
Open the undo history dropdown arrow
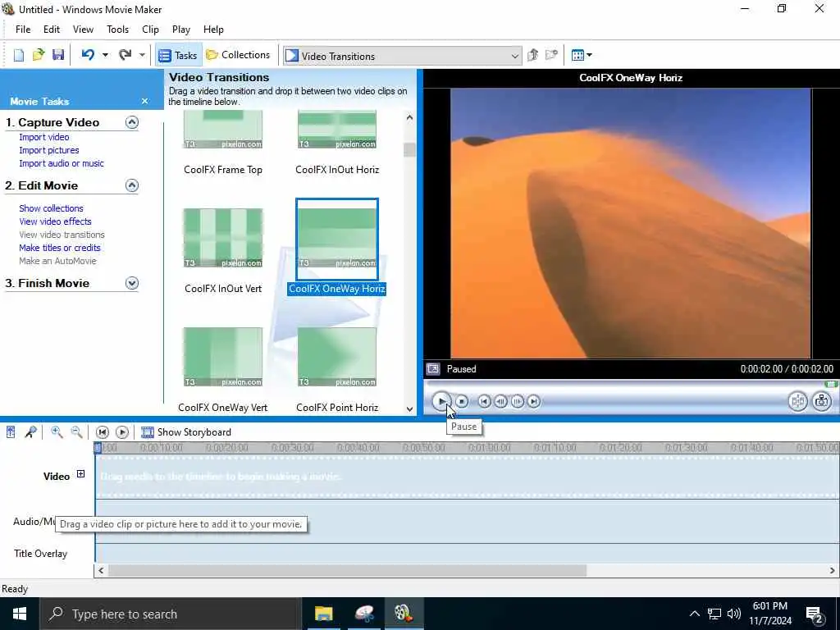pyautogui.click(x=105, y=55)
